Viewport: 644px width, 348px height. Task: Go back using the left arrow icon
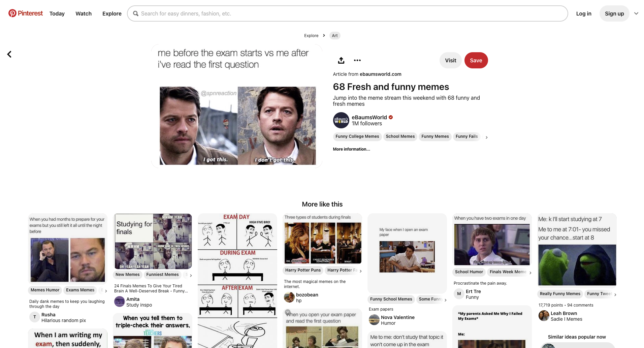(9, 54)
